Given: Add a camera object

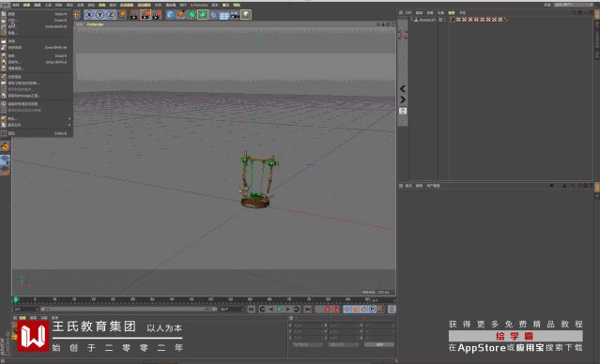Looking at the screenshot, I should click(x=235, y=15).
